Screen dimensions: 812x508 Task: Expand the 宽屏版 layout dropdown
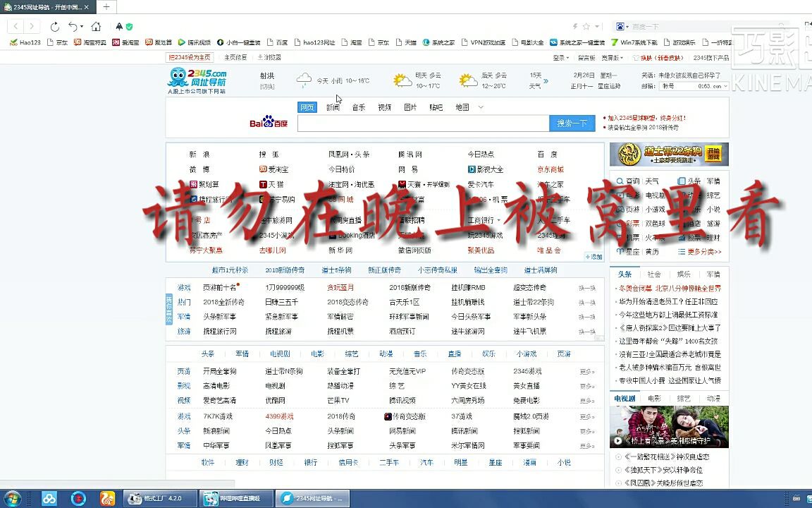613,58
